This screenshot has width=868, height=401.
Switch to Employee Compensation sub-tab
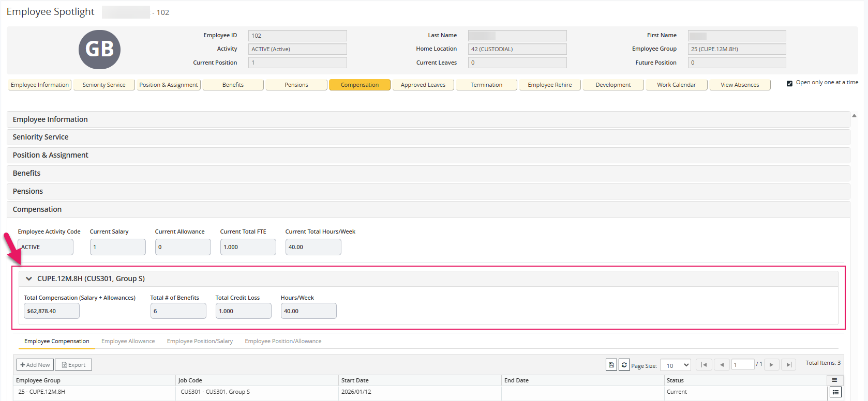click(57, 341)
